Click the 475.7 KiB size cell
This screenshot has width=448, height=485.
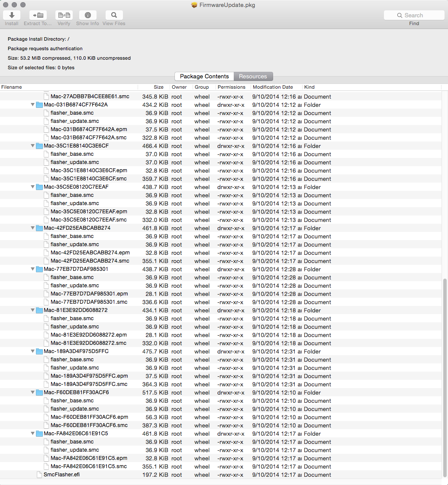[155, 352]
